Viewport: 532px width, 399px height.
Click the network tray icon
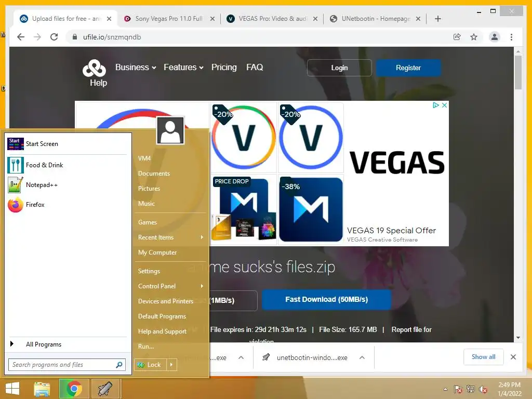tap(471, 389)
